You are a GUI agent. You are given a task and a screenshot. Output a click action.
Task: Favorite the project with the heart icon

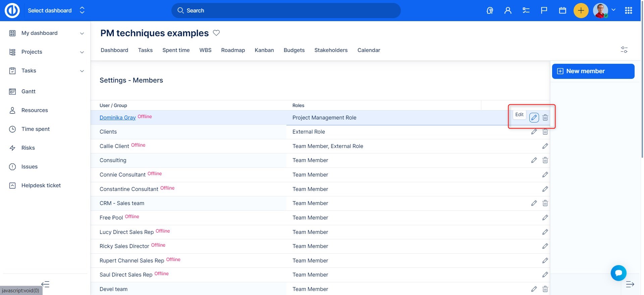coord(216,33)
